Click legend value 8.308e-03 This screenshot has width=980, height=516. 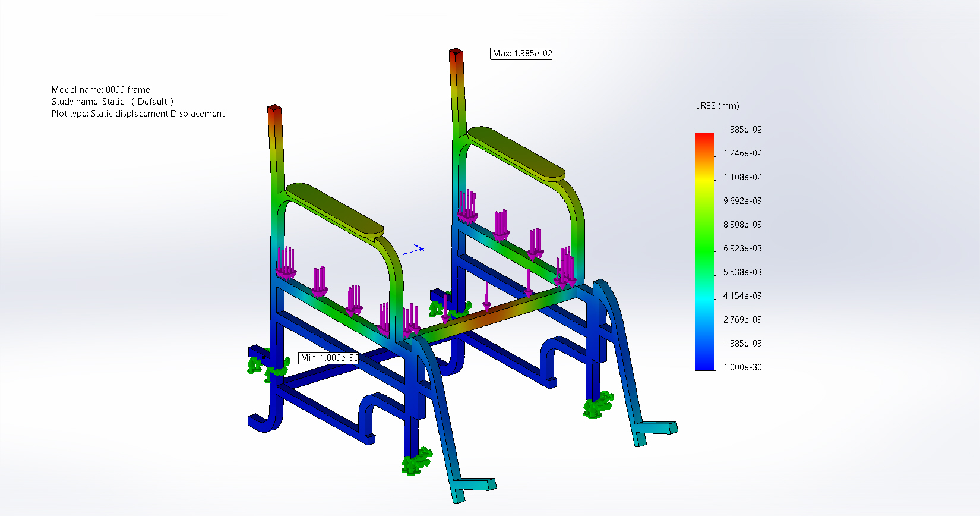pyautogui.click(x=742, y=225)
